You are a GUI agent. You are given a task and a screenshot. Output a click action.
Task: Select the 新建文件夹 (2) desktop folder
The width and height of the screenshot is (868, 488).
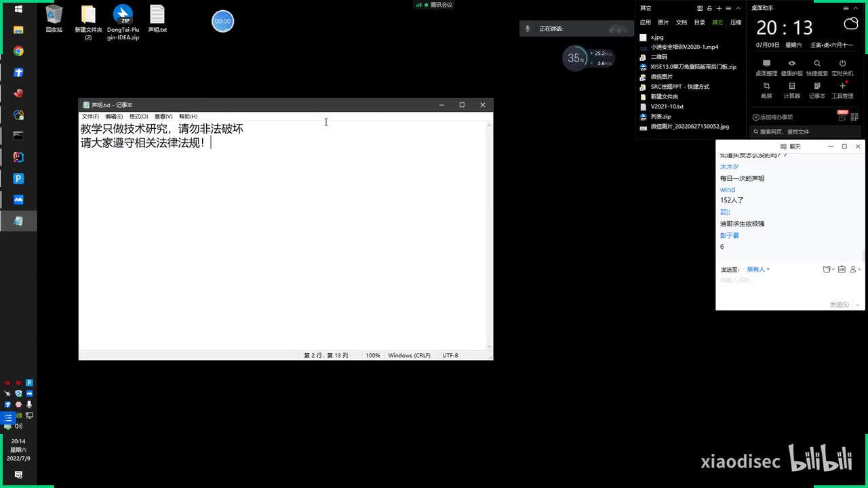(88, 22)
